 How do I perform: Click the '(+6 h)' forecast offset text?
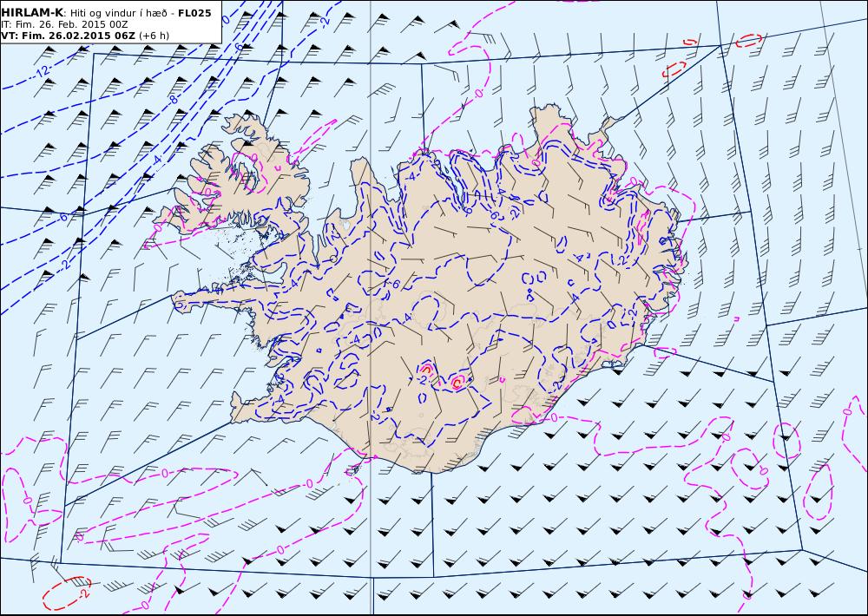(x=154, y=36)
